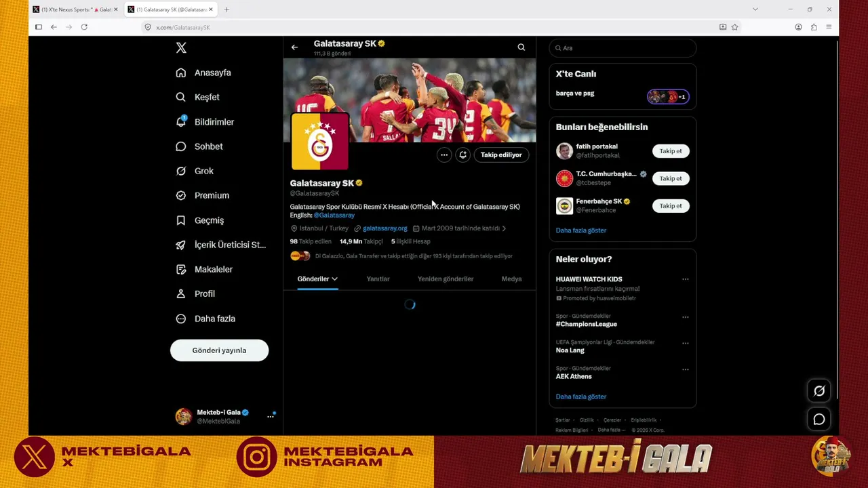
Task: Switch to the X'te Nexus Sports browser tab
Action: (75, 9)
